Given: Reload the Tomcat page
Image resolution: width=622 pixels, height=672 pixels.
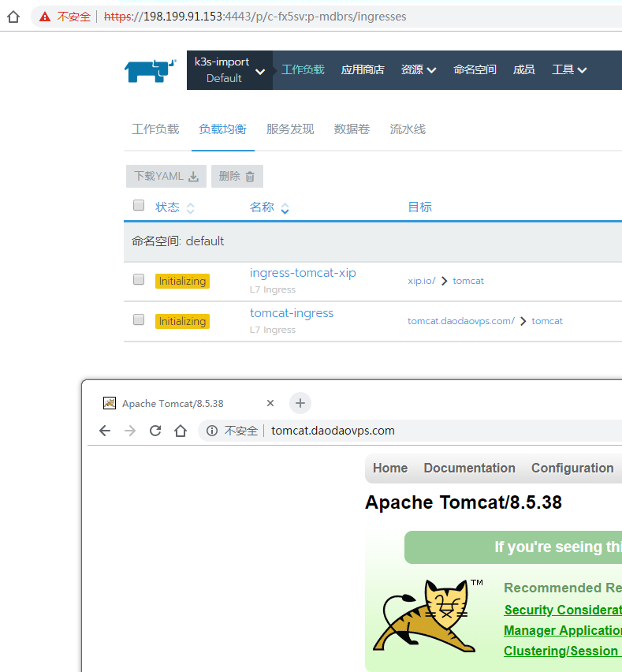Looking at the screenshot, I should tap(155, 431).
